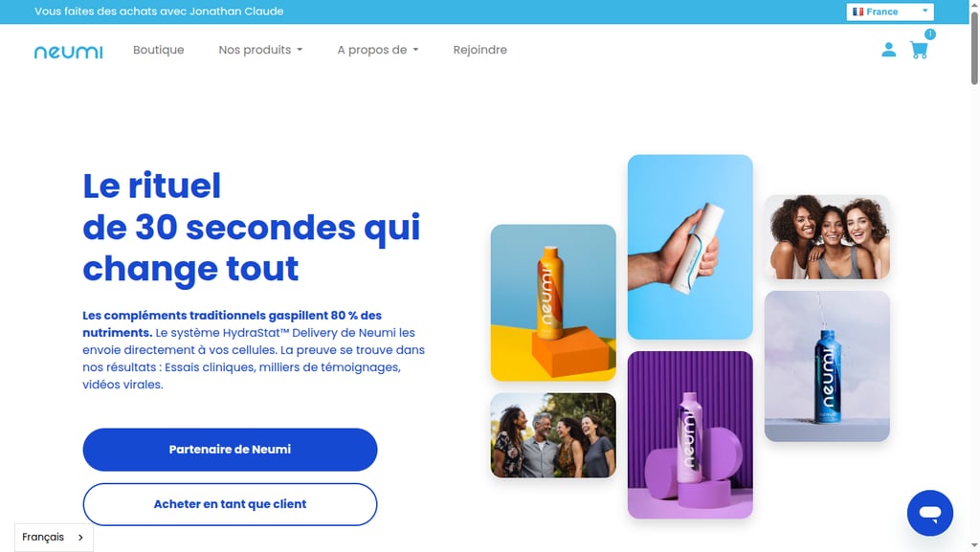Viewport: 980px width, 552px height.
Task: Select the orange Neumi bottle image
Action: click(553, 303)
